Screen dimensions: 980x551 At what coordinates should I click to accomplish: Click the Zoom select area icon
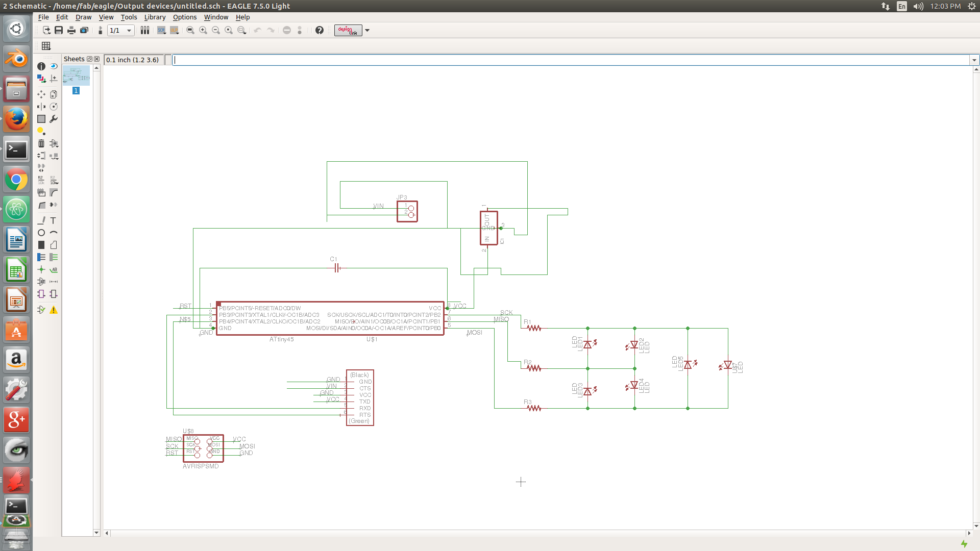pos(242,30)
